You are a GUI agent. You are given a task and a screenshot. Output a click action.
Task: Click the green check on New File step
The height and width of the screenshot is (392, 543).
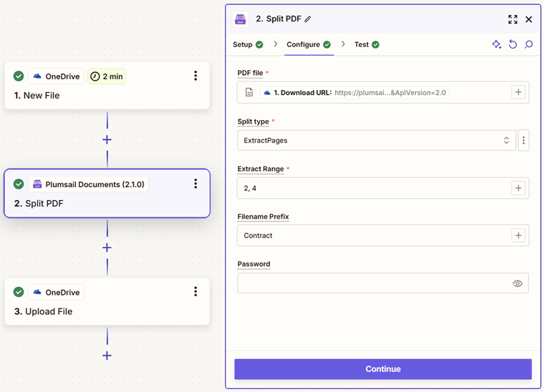(19, 76)
